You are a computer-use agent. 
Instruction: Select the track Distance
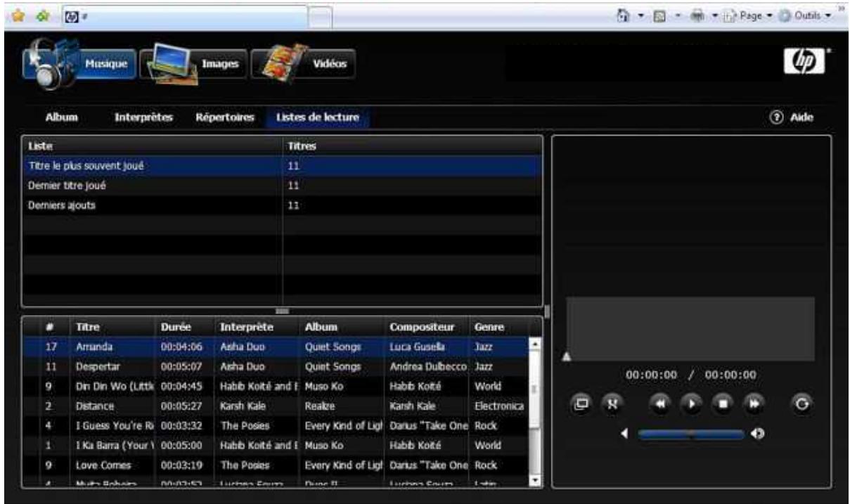(x=275, y=406)
